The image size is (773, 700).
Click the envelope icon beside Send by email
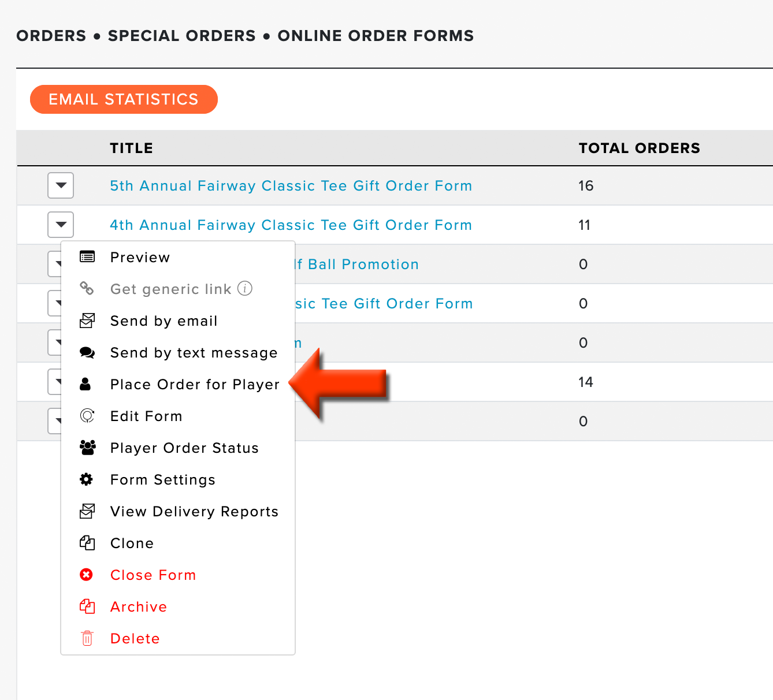87,321
